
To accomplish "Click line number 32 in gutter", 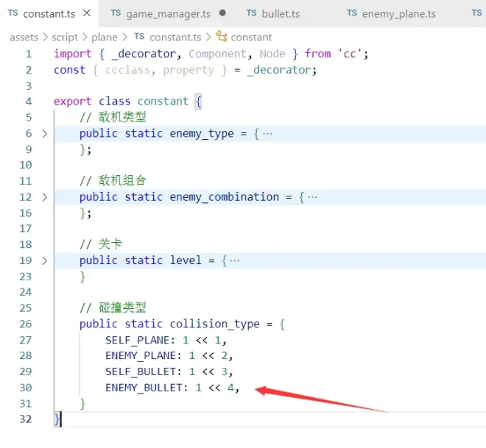I will tap(26, 419).
